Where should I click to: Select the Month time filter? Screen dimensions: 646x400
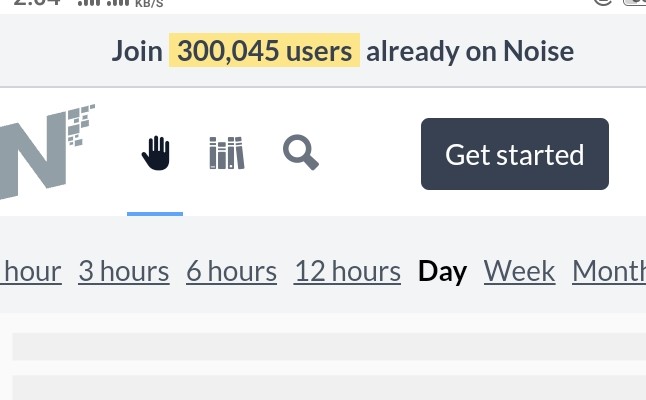click(609, 271)
